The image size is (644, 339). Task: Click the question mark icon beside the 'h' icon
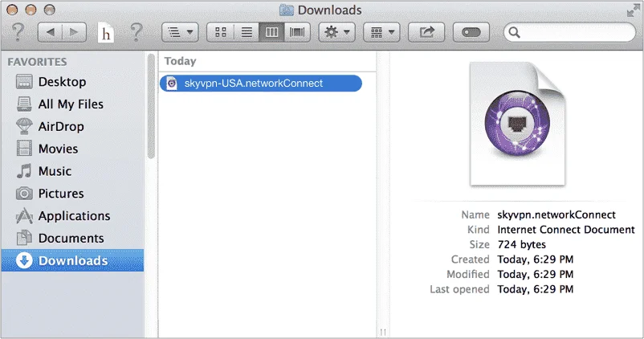pos(137,32)
